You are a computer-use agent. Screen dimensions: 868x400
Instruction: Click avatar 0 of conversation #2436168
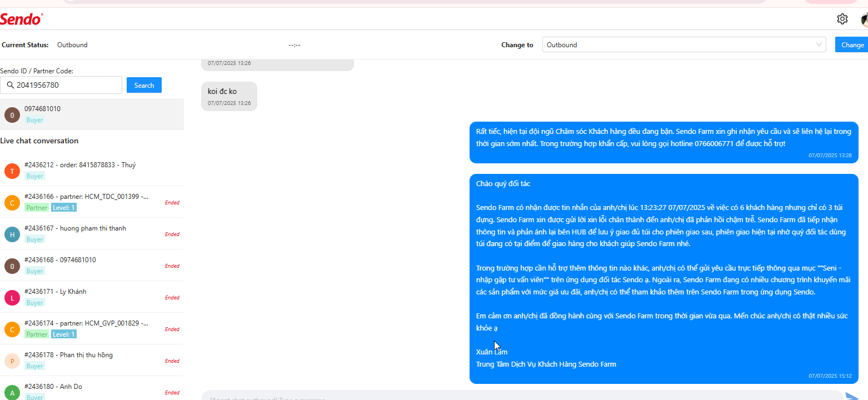(12, 266)
